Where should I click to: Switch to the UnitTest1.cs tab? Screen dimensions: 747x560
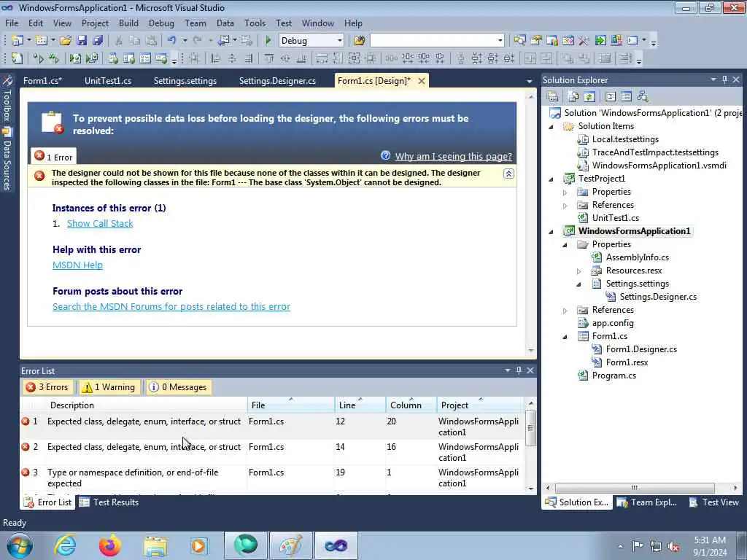pyautogui.click(x=108, y=81)
